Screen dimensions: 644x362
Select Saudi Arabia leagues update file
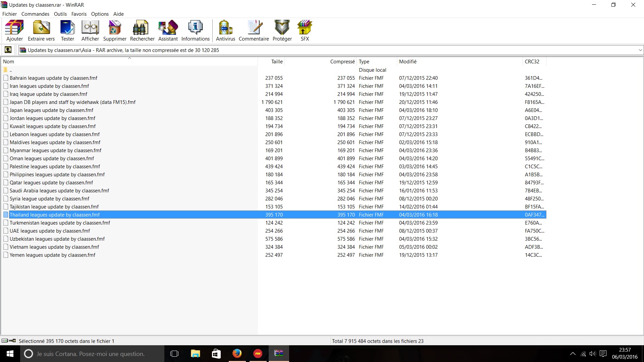274,190
